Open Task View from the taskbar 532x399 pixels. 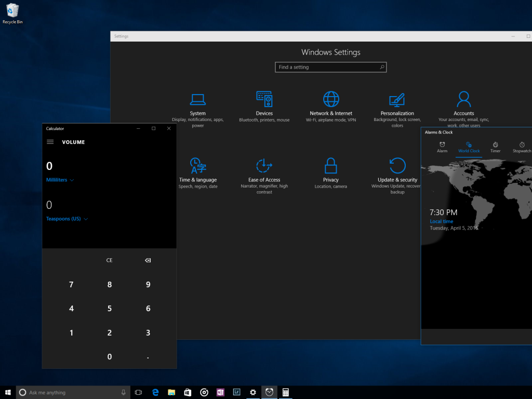(x=138, y=392)
